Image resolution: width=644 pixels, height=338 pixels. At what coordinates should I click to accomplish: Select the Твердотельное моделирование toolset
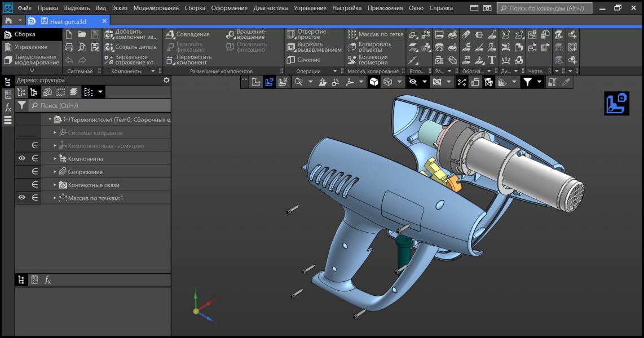(31, 60)
